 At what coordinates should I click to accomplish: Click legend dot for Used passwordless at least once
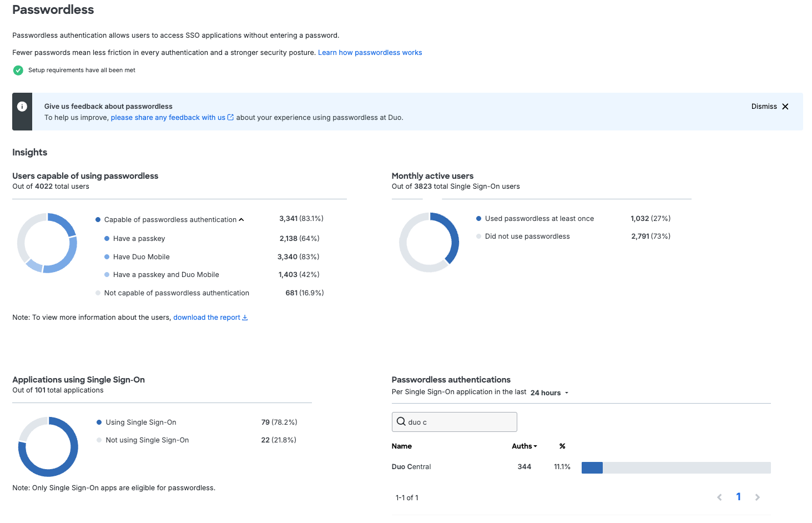[x=478, y=219]
